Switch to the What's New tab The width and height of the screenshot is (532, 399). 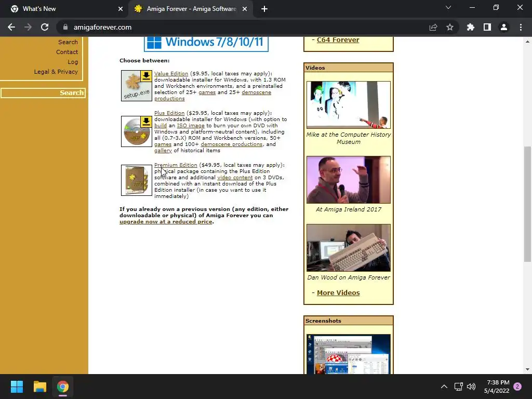tap(64, 9)
